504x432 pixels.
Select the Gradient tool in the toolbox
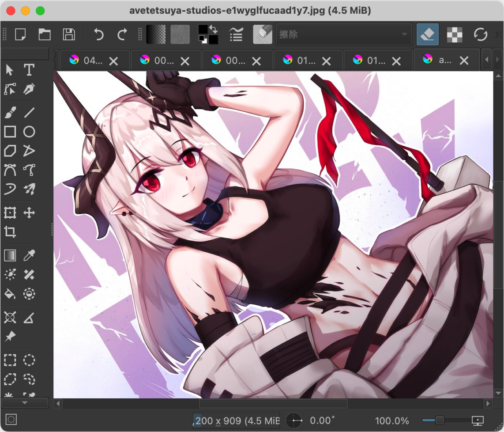pos(10,256)
